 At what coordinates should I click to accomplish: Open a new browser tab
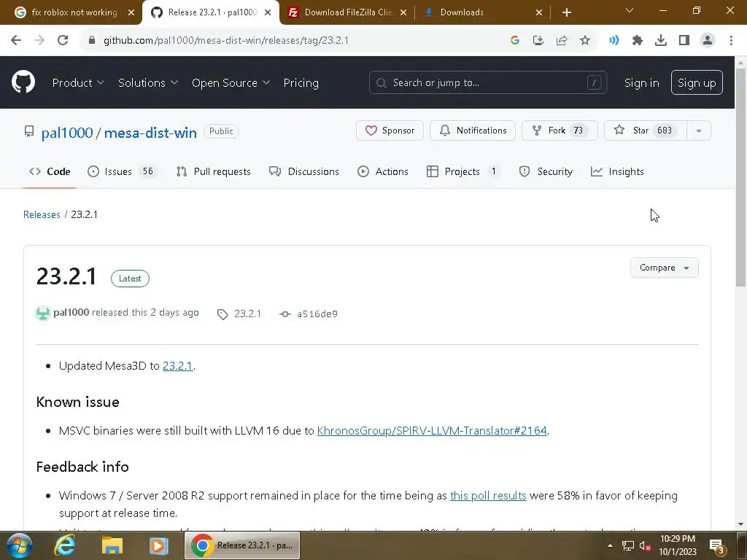566,12
